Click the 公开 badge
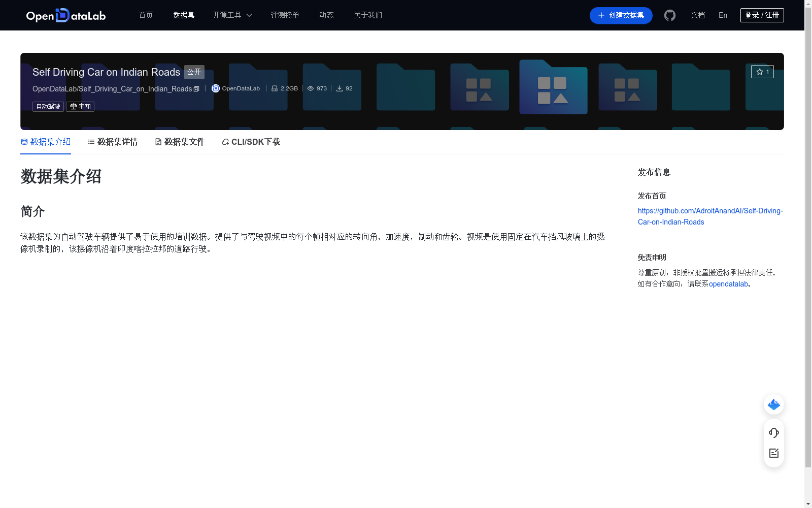 tap(194, 72)
